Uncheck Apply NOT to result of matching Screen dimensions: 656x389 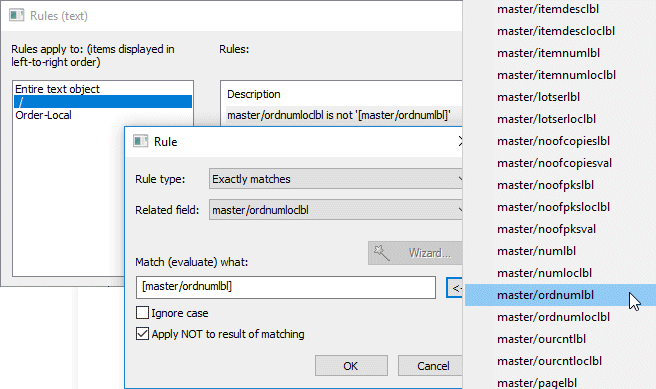click(142, 334)
